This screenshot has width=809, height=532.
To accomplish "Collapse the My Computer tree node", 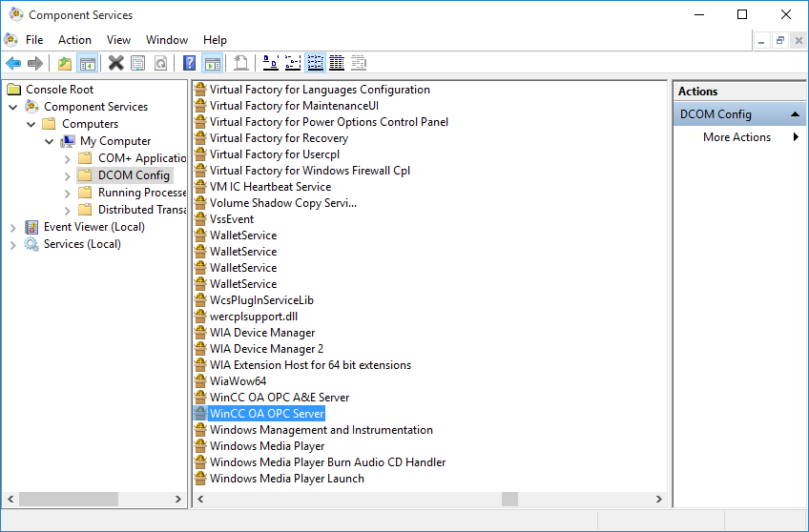I will pos(50,141).
